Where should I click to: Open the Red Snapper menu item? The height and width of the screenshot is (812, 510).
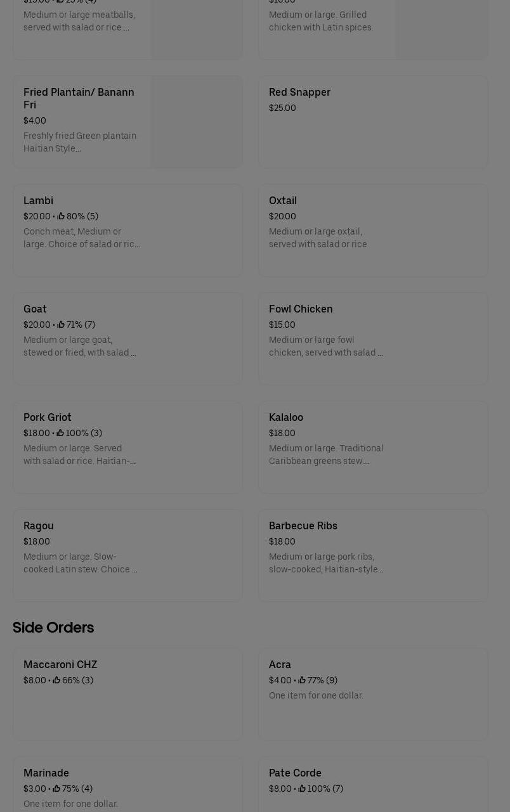373,122
